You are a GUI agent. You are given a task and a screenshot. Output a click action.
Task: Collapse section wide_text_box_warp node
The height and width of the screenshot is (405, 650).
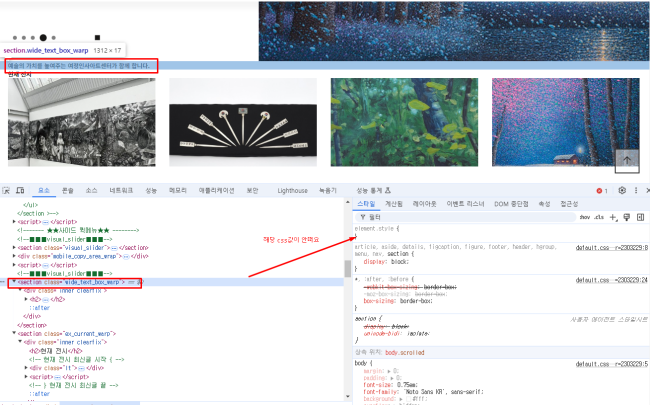click(x=15, y=282)
